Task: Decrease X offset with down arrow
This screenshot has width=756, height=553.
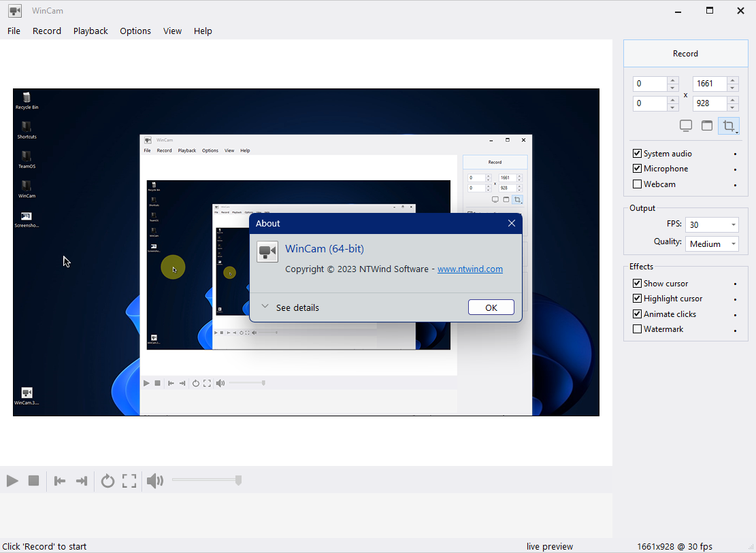Action: tap(672, 88)
